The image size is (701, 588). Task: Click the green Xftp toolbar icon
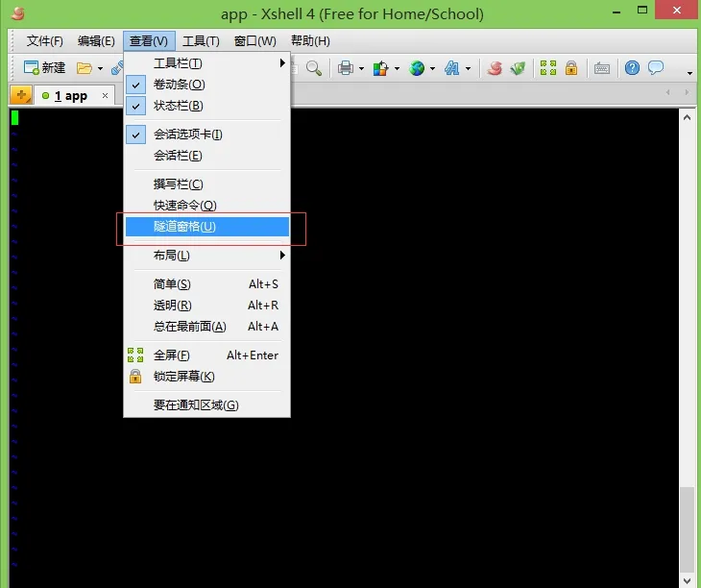coord(518,68)
